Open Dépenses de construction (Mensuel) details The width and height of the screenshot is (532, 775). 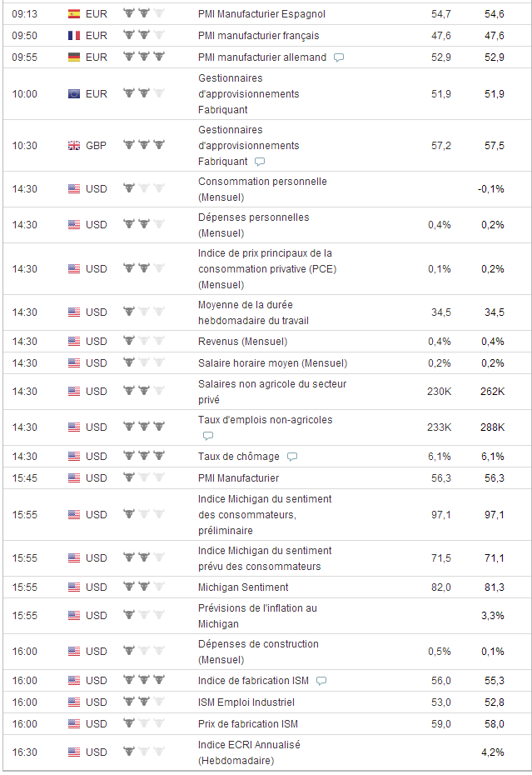tap(258, 651)
